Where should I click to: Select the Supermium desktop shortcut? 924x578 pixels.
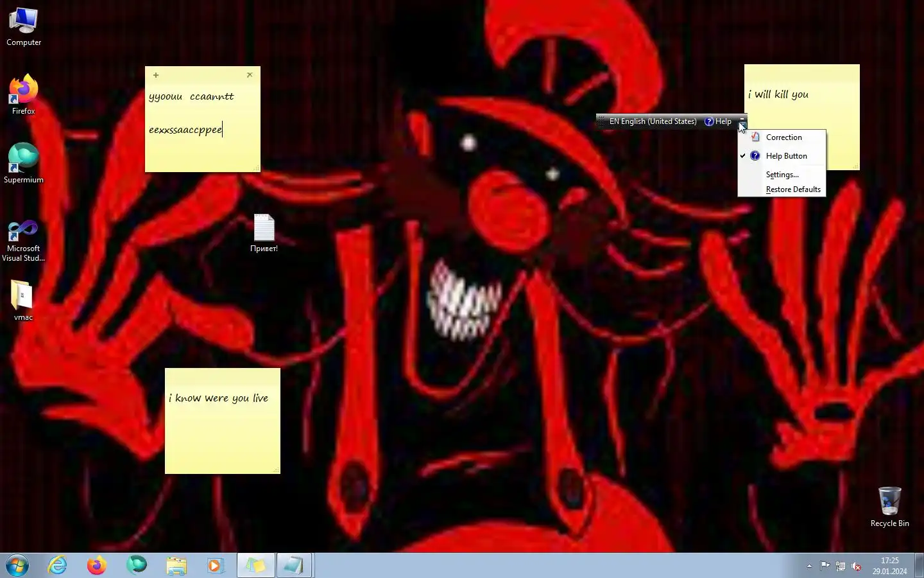[24, 163]
